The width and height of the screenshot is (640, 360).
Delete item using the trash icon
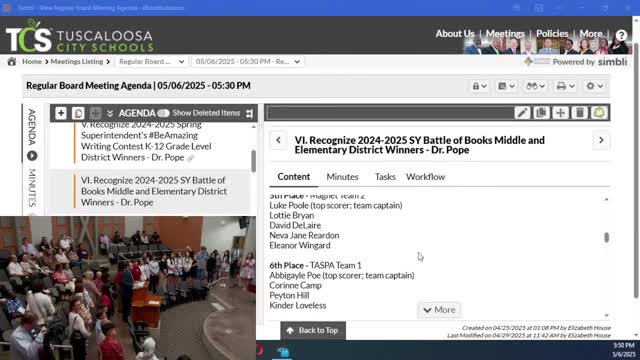(580, 113)
